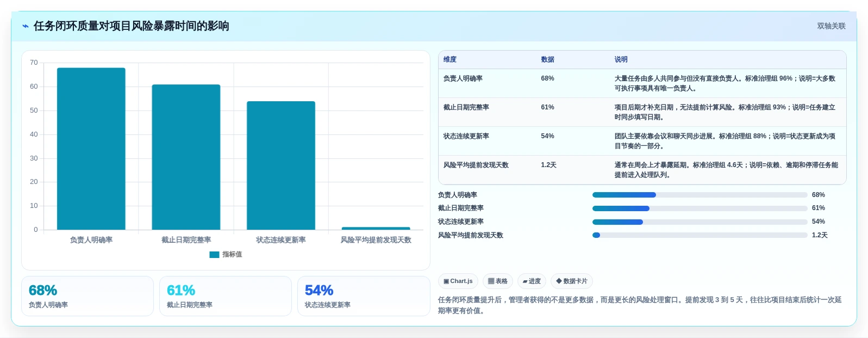Click the 状态连续更新率 bar in chart
The image size is (868, 338).
[x=281, y=165]
